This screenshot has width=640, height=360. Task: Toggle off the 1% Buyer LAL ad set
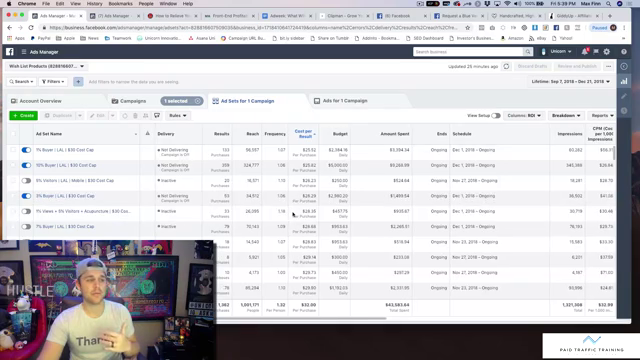click(x=26, y=150)
